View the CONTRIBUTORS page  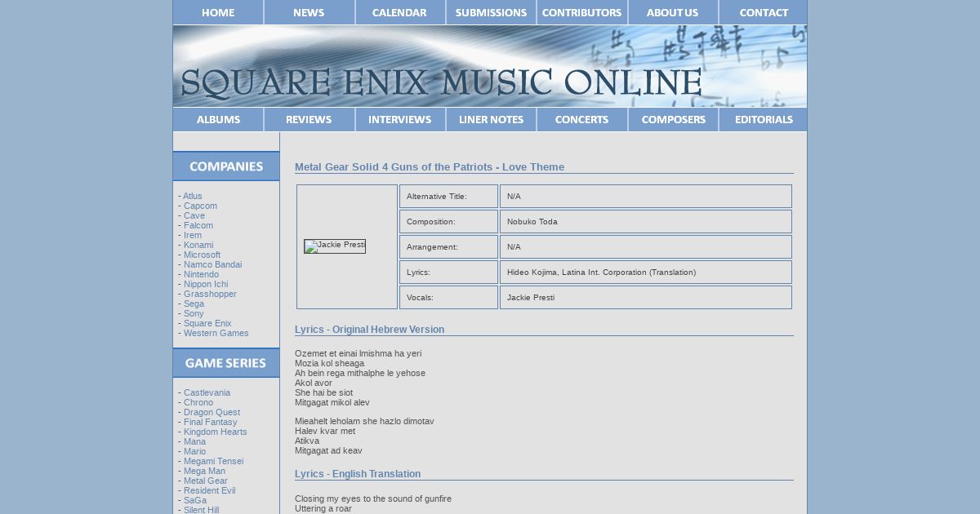tap(582, 12)
